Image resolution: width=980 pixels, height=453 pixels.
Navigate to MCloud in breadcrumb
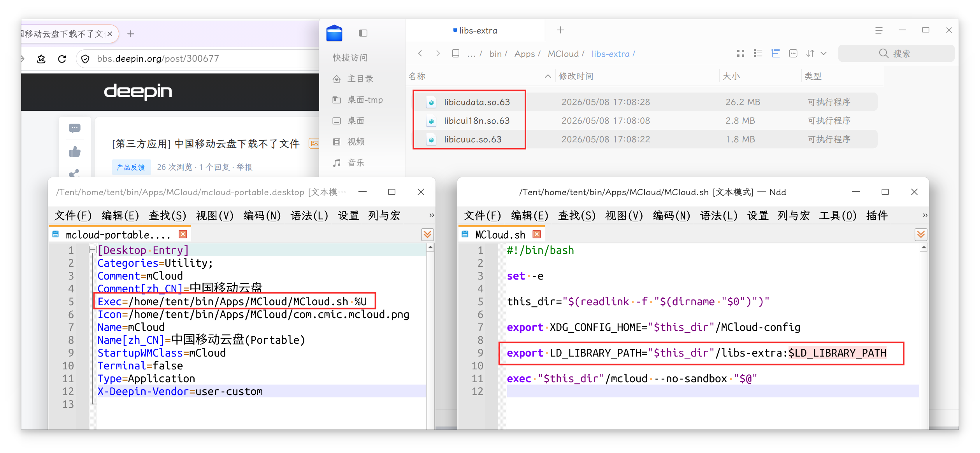click(563, 54)
